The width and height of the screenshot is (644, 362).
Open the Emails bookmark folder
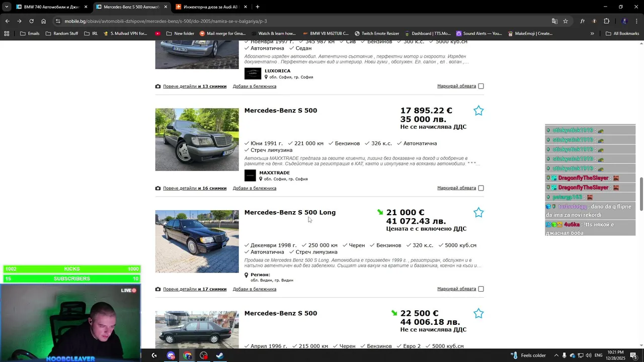coord(30,34)
